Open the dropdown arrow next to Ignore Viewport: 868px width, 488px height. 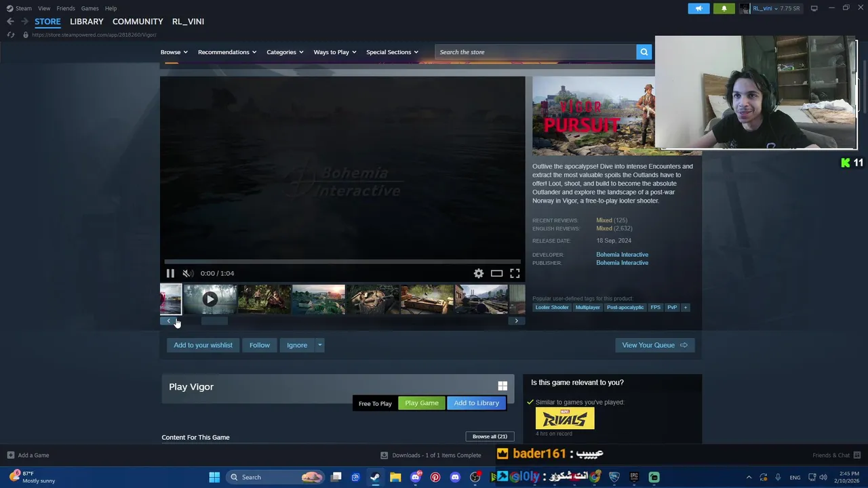click(319, 345)
